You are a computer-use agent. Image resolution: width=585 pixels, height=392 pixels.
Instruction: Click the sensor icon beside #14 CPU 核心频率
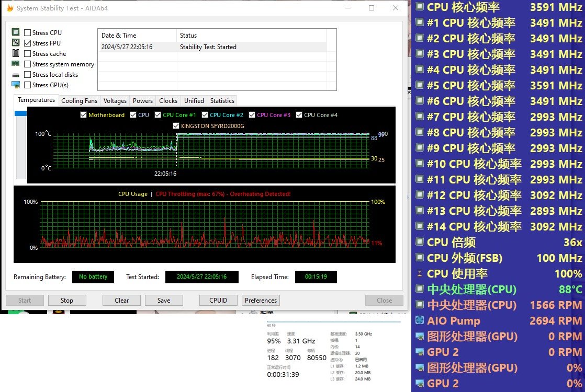point(420,226)
